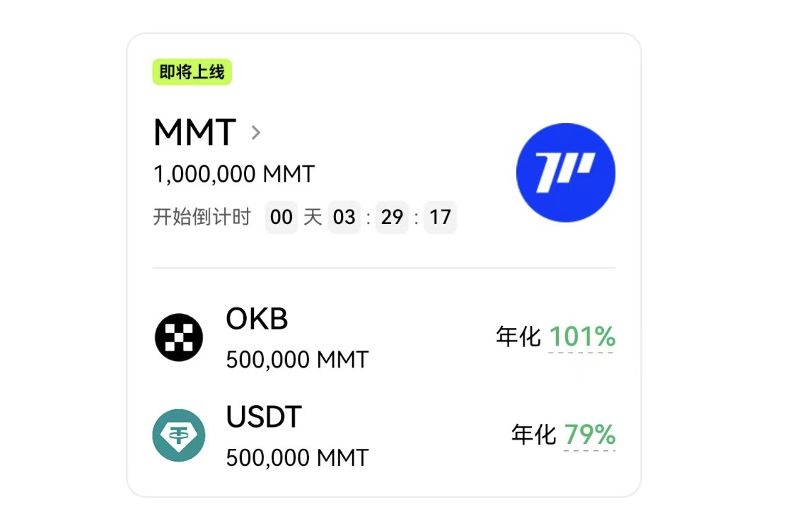The height and width of the screenshot is (516, 812).
Task: Click the 年化 label in the OKB row
Action: (519, 337)
